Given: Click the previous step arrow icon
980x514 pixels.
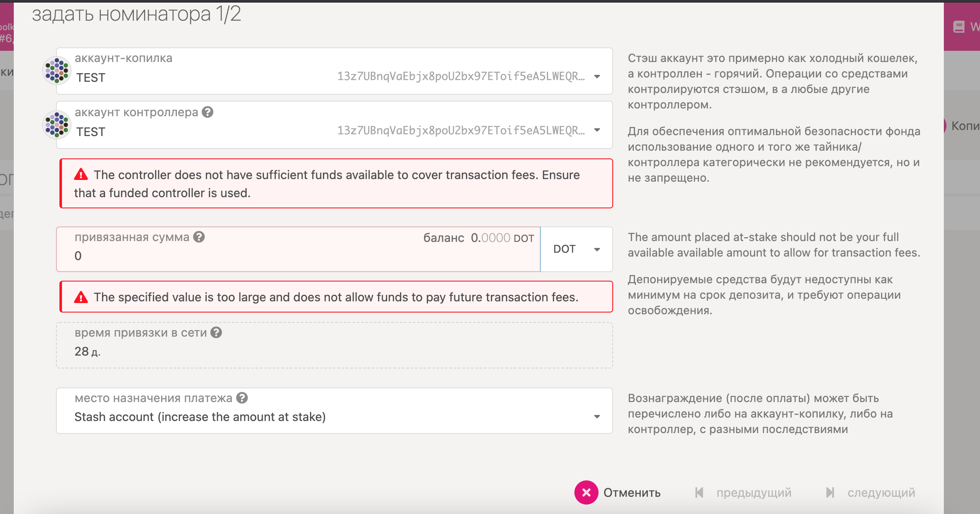Looking at the screenshot, I should [x=699, y=492].
